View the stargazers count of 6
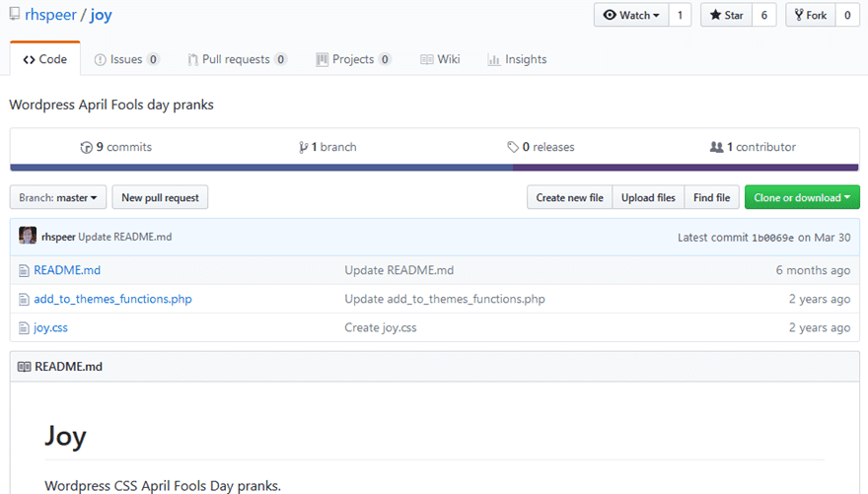The image size is (868, 494). pos(763,15)
